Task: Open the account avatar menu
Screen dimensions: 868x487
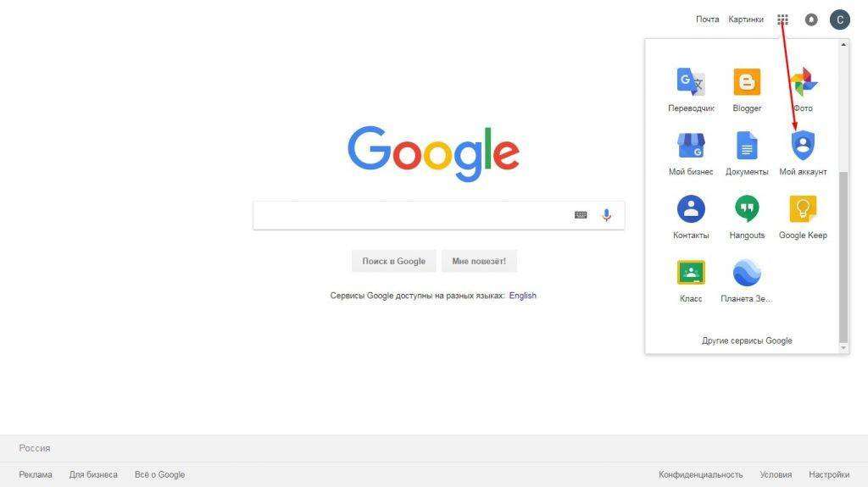Action: tap(840, 20)
